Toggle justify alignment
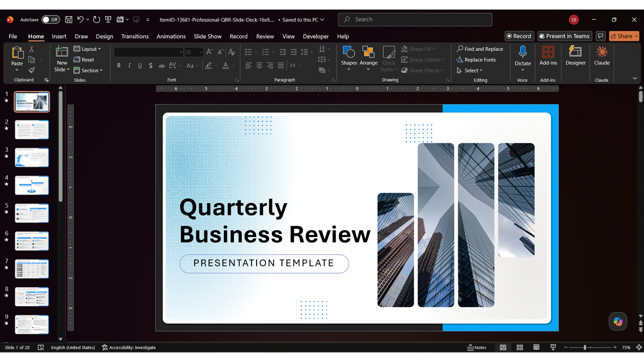 click(281, 65)
